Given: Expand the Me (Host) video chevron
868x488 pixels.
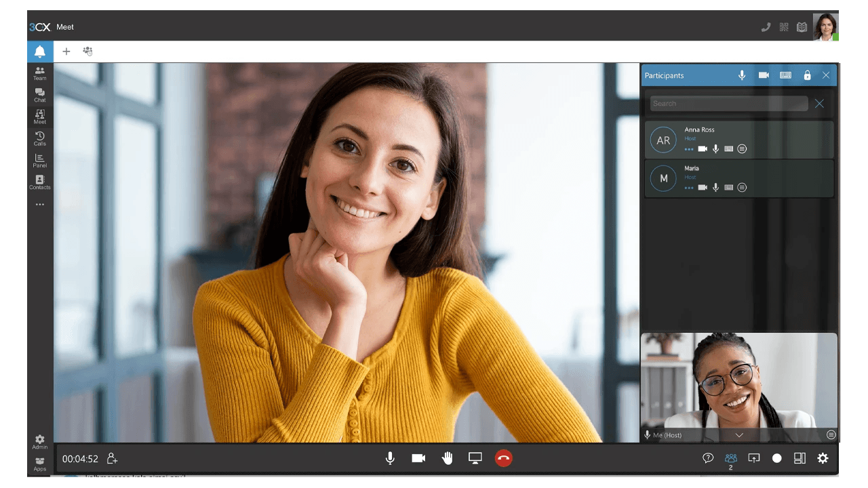Looking at the screenshot, I should [739, 435].
